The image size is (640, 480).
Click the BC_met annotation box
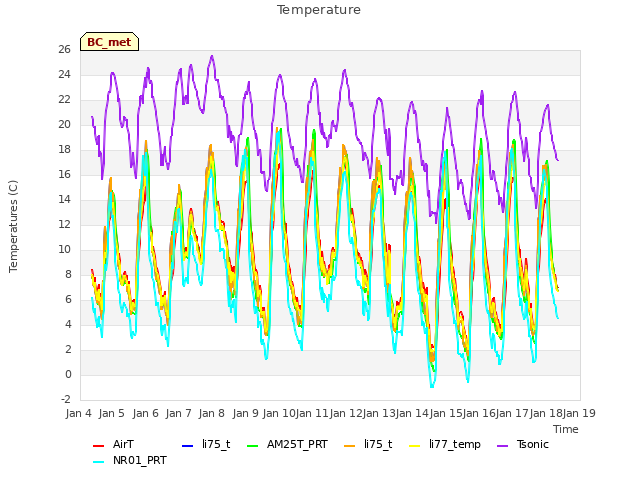[109, 42]
